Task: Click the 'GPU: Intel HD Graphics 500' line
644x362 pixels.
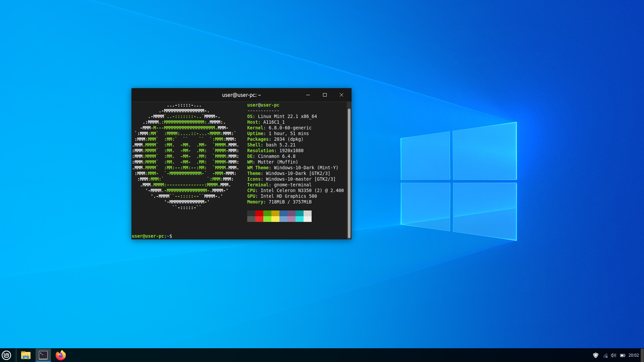Action: click(x=282, y=196)
